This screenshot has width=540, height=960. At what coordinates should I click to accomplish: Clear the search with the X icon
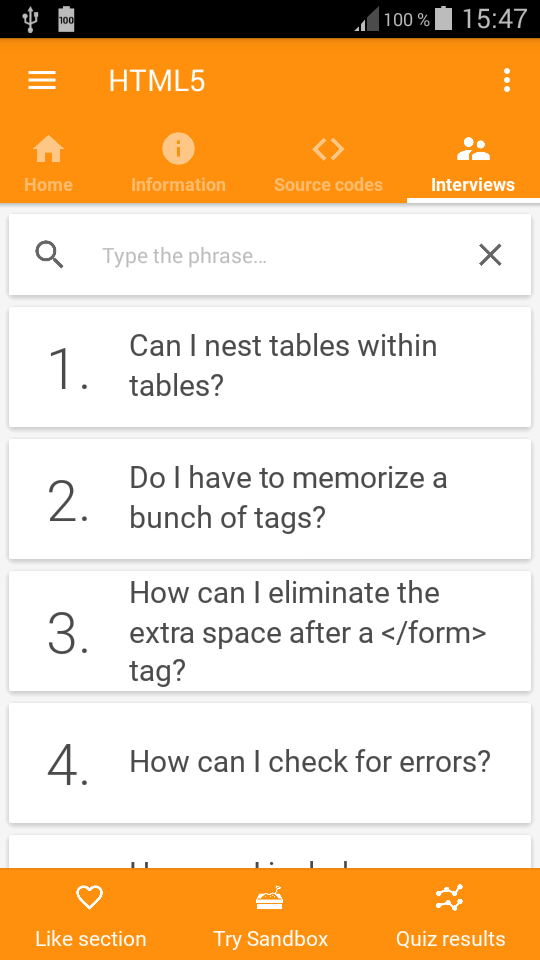[490, 255]
